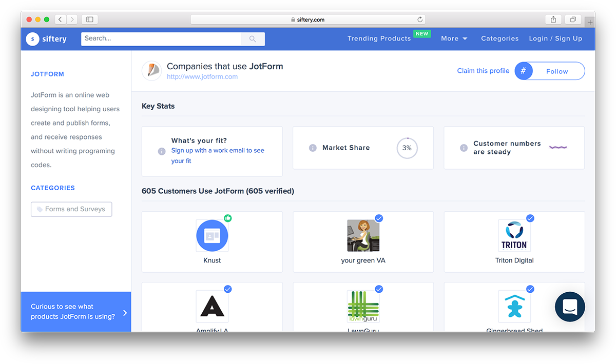Click verified badge on LawnGuru
This screenshot has height=364, width=616.
(379, 289)
